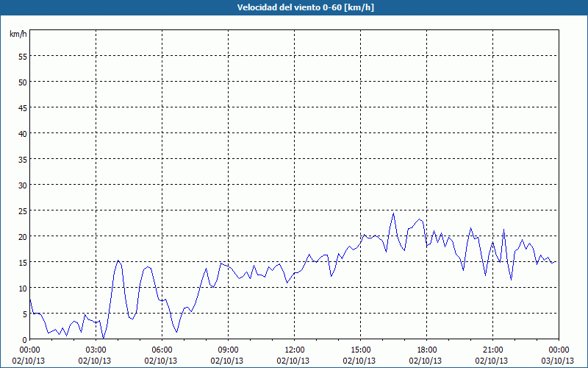Screen dimensions: 588x368
Task: Click the '06:00' time axis label
Action: pyautogui.click(x=162, y=350)
